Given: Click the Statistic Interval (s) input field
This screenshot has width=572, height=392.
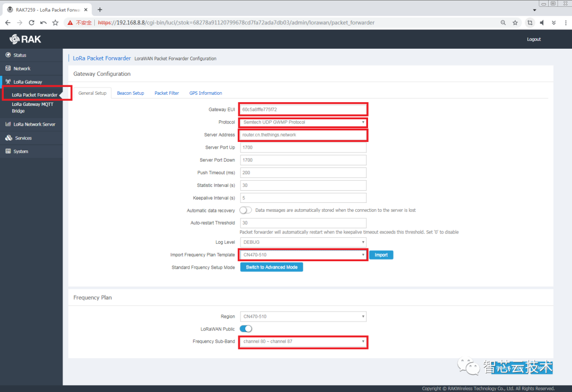Looking at the screenshot, I should coord(303,185).
